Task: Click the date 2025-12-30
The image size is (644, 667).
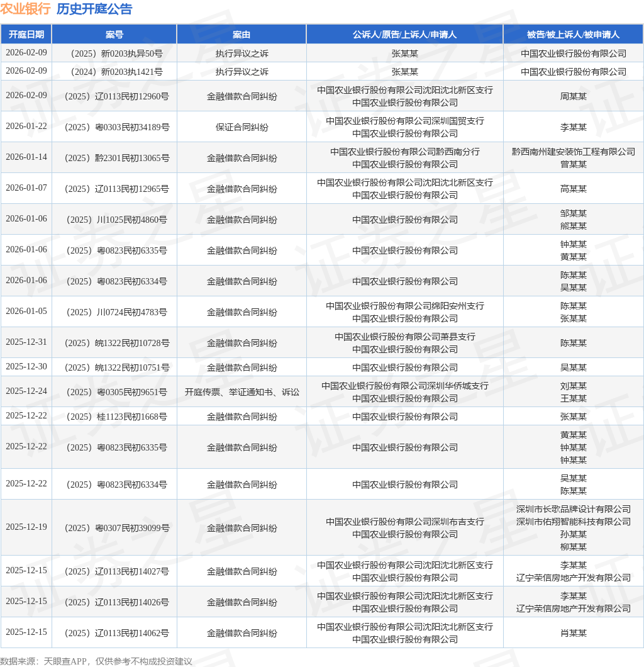Action: pyautogui.click(x=26, y=366)
